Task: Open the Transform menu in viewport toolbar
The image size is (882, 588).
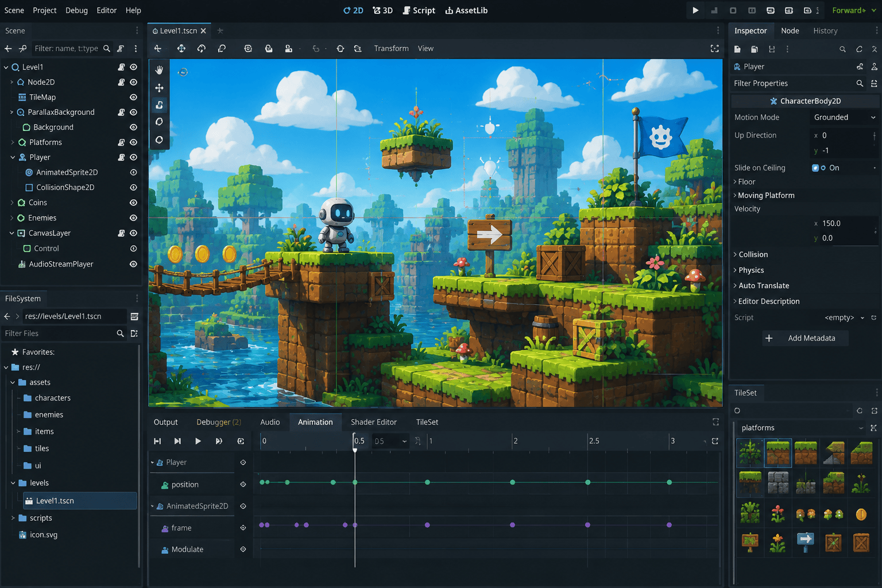Action: (x=391, y=49)
